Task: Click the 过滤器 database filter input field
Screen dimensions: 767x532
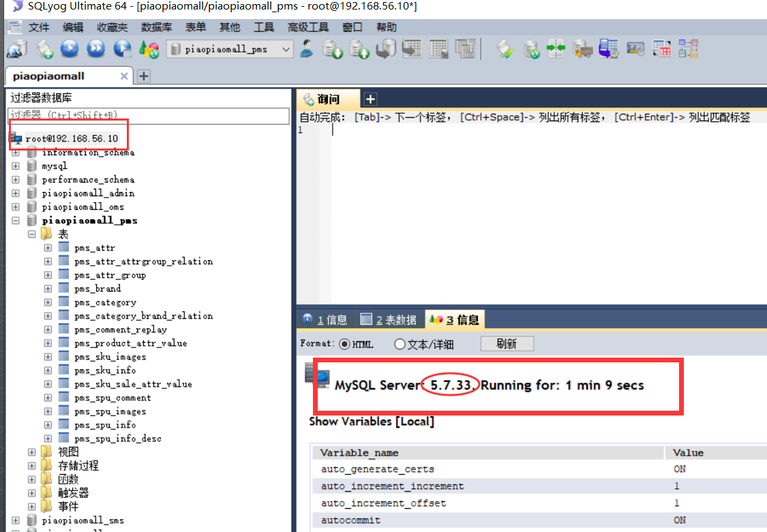Action: (149, 115)
